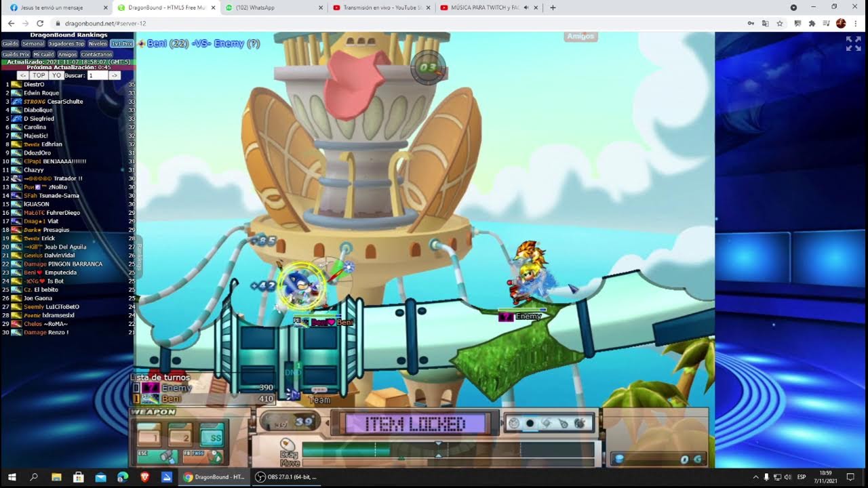Open the Jugadores Top ranking tab
Image resolution: width=868 pixels, height=488 pixels.
(66, 43)
